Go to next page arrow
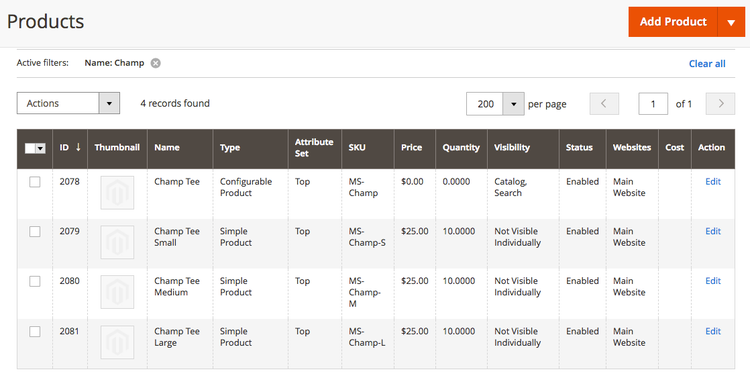Screen dimensions: 750x382 tap(720, 104)
